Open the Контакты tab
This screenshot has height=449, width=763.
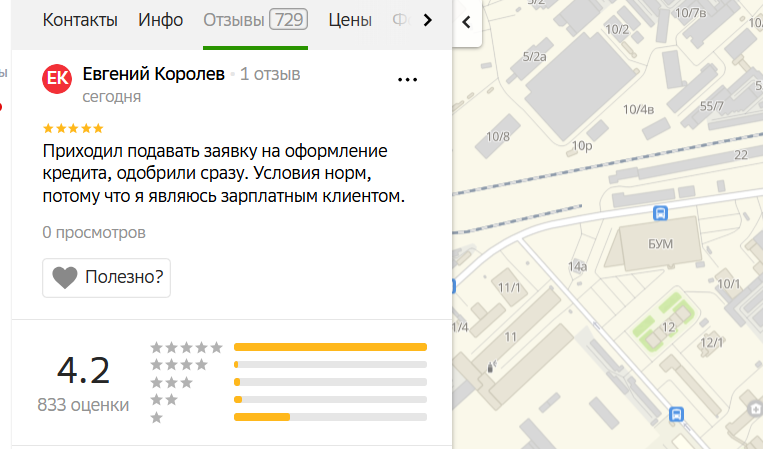80,20
